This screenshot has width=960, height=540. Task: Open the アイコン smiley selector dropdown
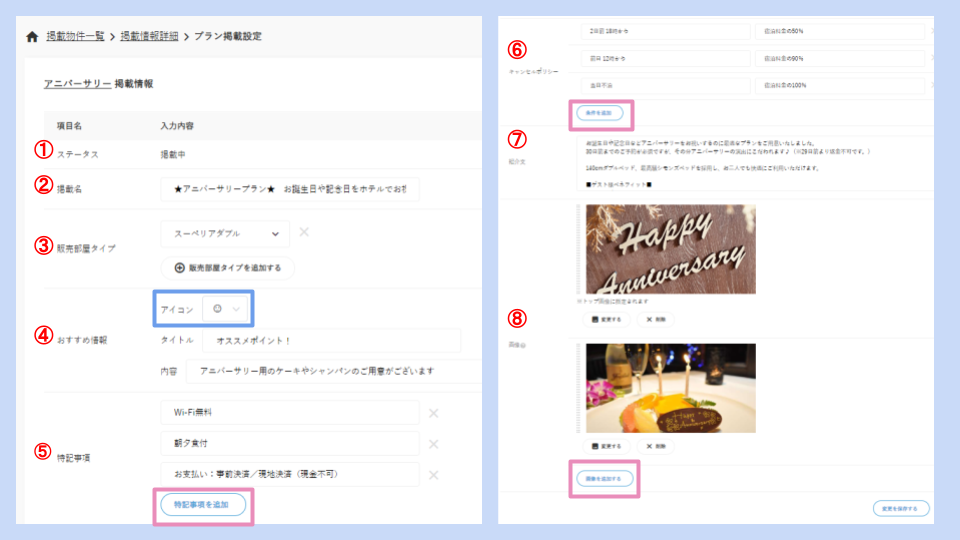(224, 310)
